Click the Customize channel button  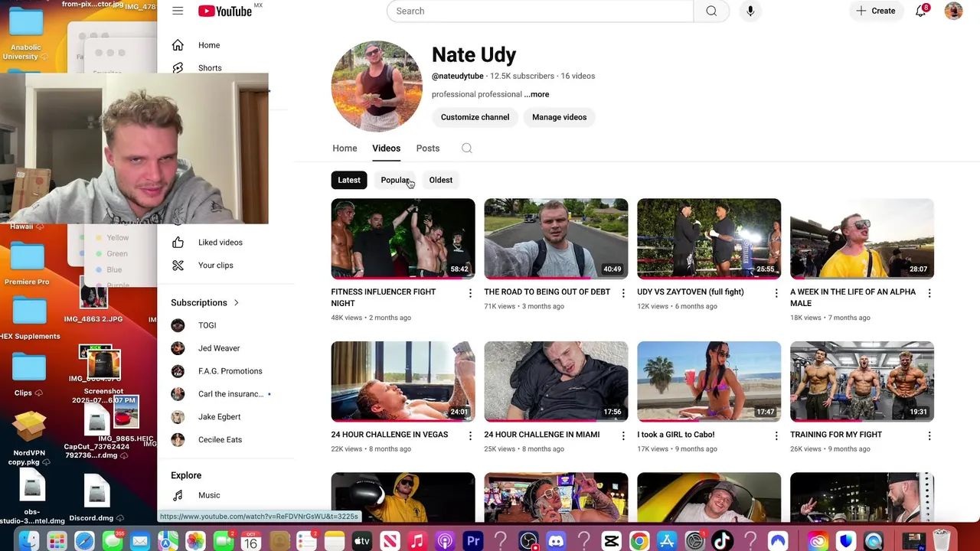pos(475,117)
